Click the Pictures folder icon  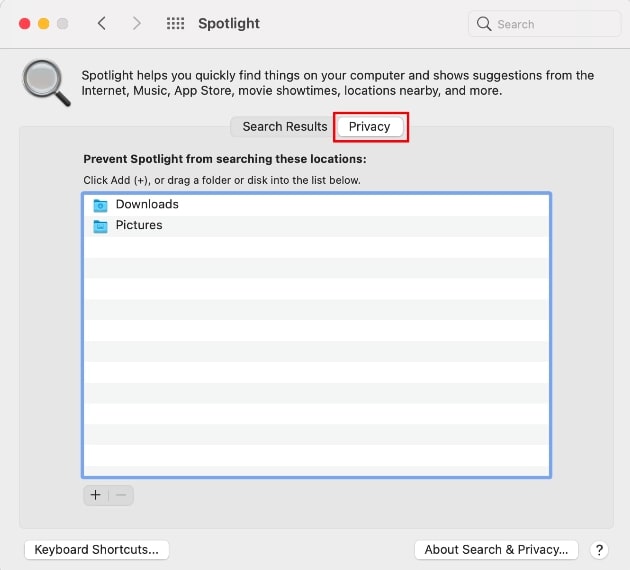click(100, 226)
